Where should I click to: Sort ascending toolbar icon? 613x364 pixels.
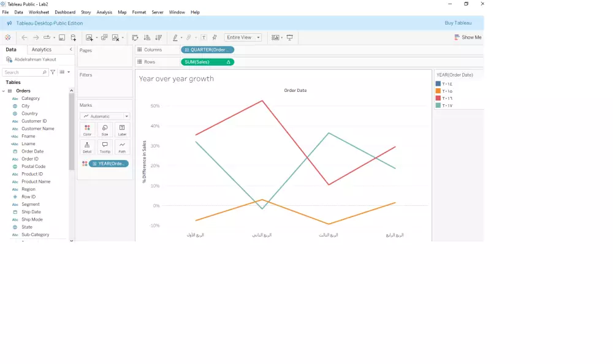click(147, 37)
